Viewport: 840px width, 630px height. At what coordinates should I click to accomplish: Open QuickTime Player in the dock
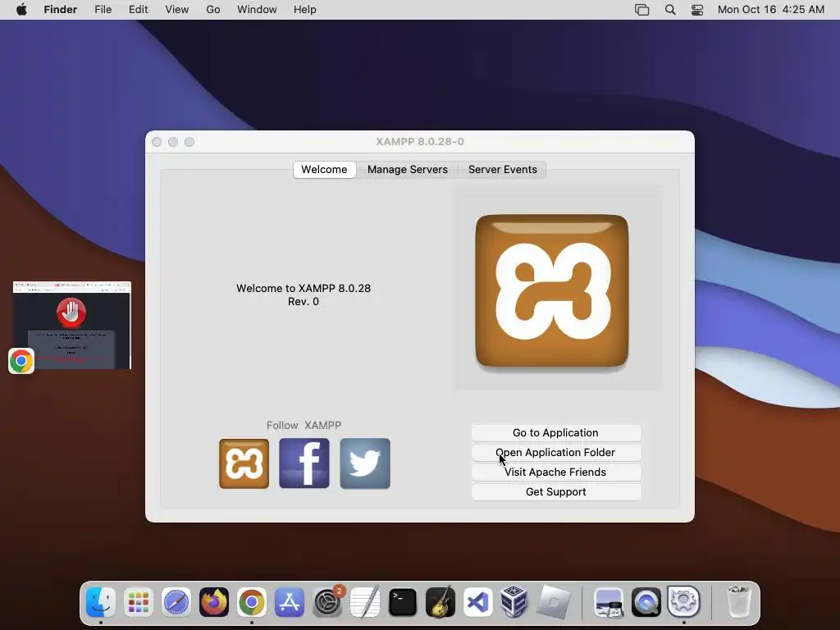[x=646, y=601]
